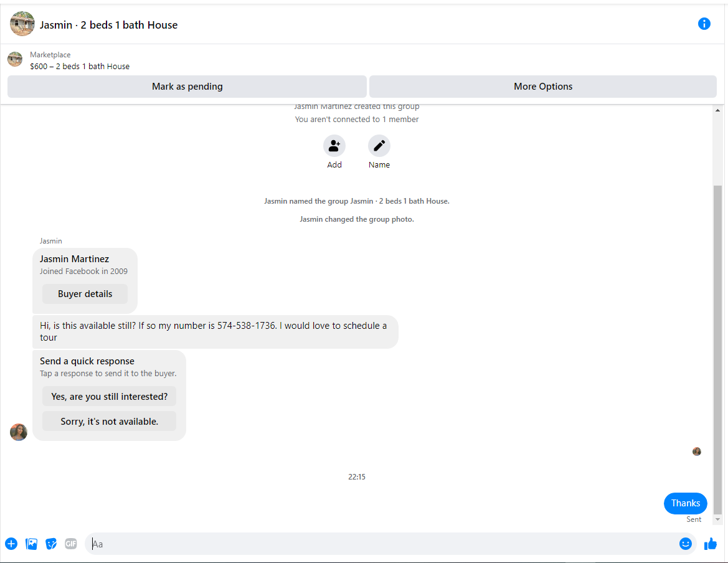Attach a photo using the image icon
Image resolution: width=728 pixels, height=563 pixels.
tap(31, 544)
